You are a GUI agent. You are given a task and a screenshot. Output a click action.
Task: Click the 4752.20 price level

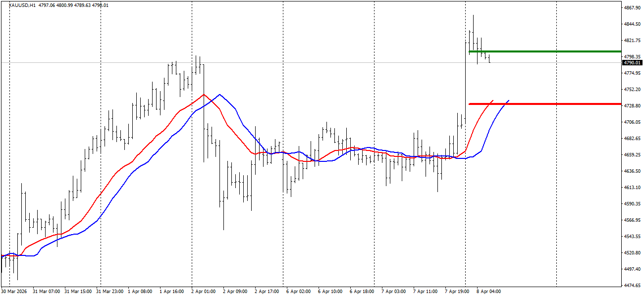point(632,90)
